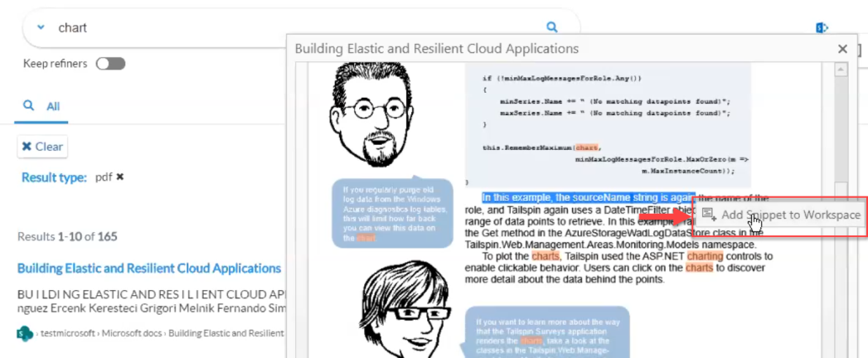Viewport: 868px width, 358px height.
Task: Click the magnifier search icon in search box
Action: [552, 27]
